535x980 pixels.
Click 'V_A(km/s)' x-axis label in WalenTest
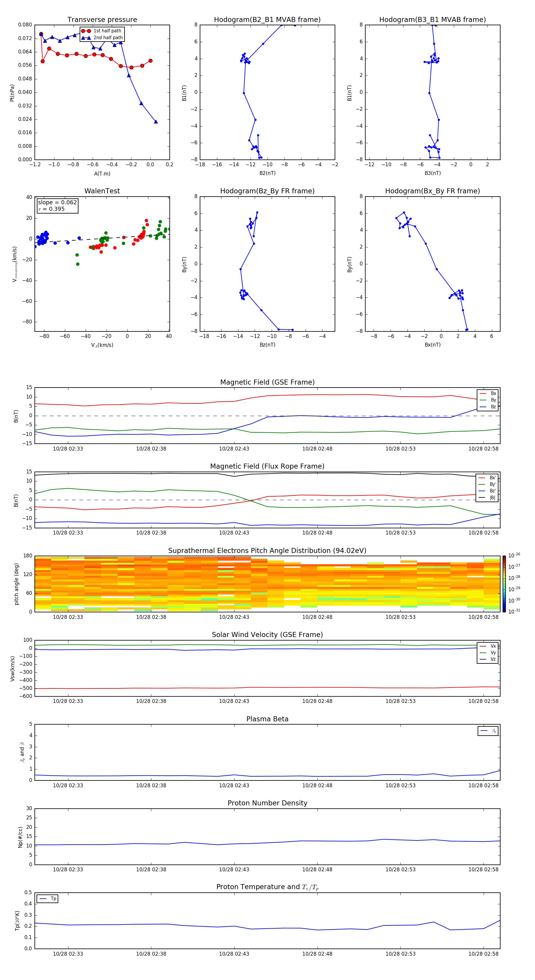click(x=102, y=345)
